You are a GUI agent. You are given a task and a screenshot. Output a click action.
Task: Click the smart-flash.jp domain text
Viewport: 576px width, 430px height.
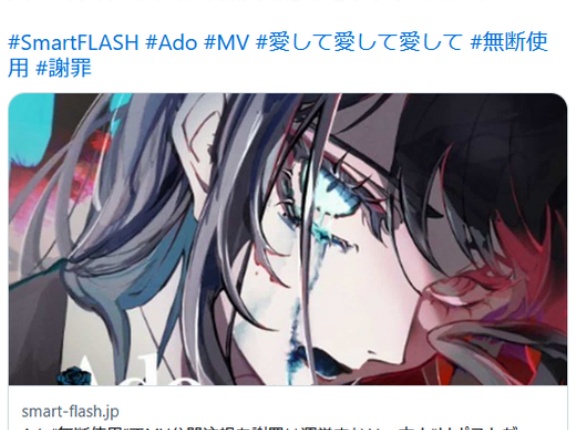point(70,411)
